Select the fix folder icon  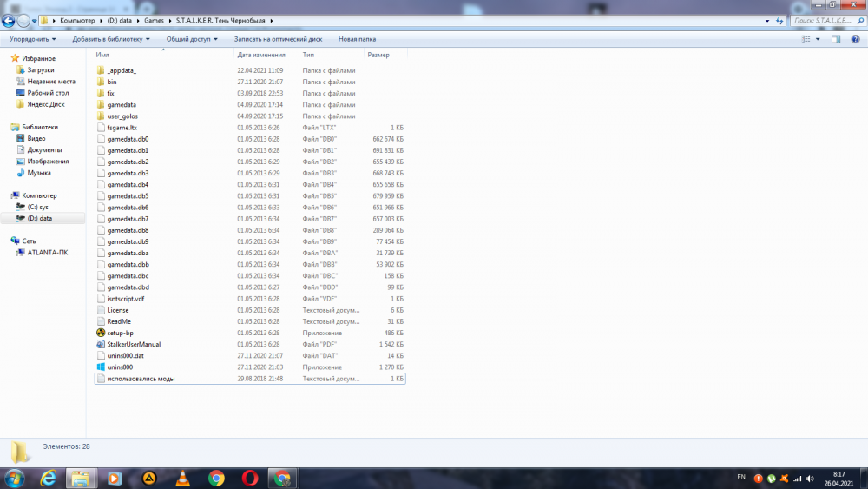(x=101, y=93)
